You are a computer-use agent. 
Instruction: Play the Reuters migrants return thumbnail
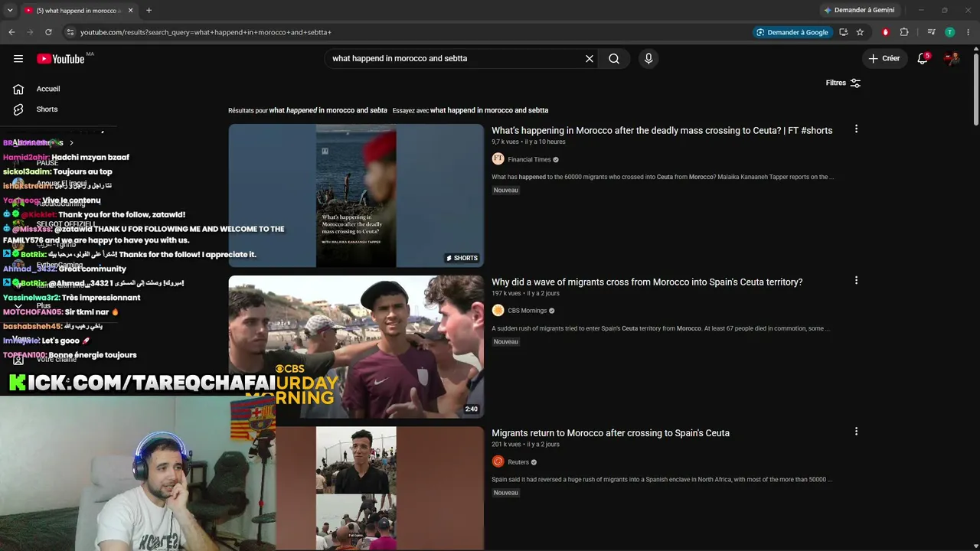pos(356,488)
